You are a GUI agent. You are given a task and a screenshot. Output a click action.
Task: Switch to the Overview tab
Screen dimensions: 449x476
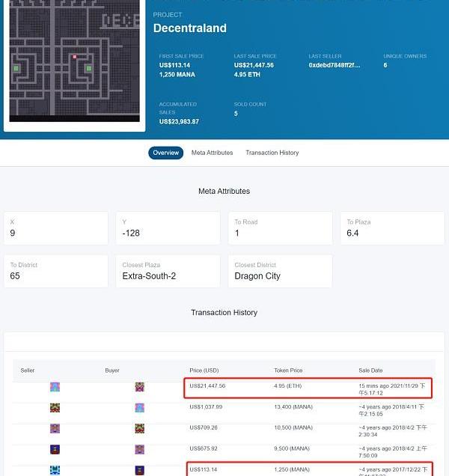coord(165,153)
